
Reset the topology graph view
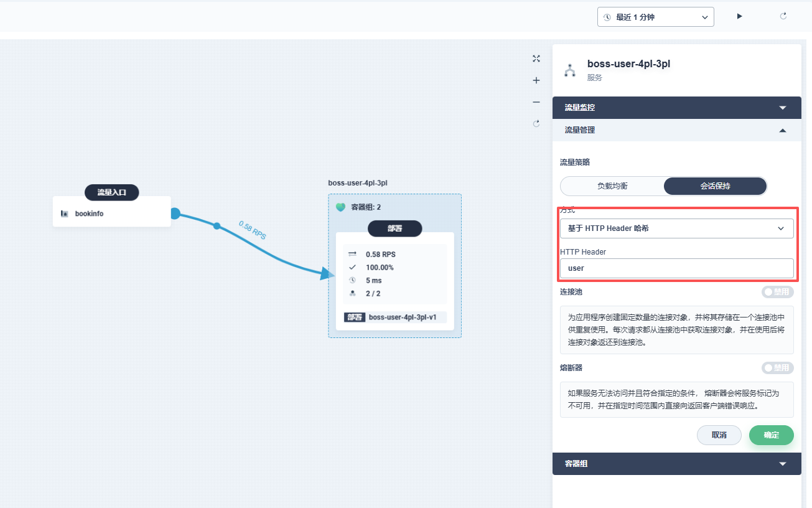(536, 124)
